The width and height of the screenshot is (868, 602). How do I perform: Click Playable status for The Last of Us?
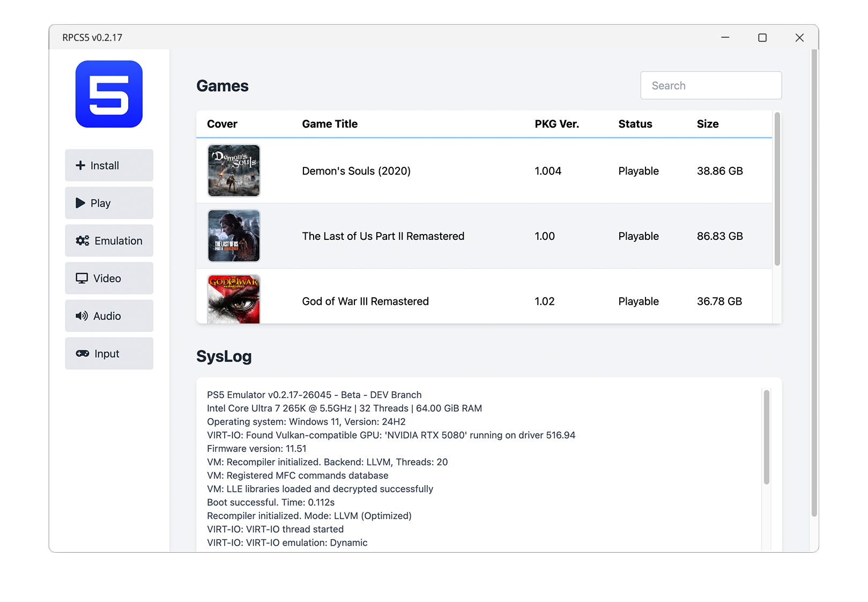[639, 236]
